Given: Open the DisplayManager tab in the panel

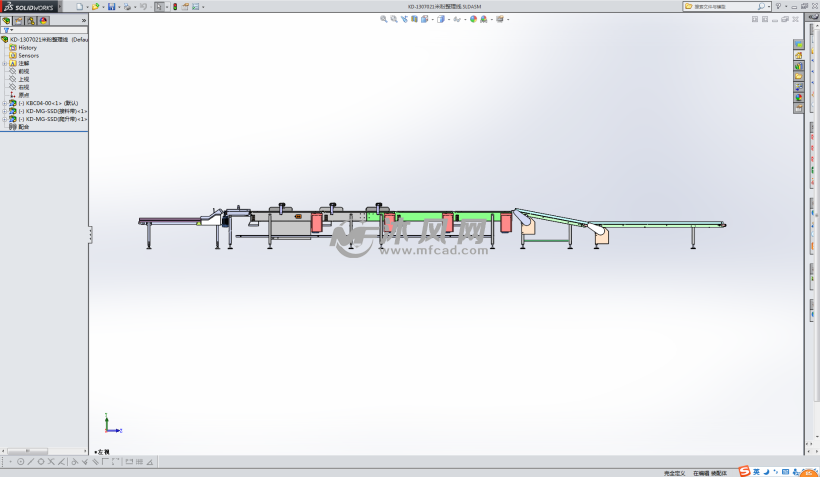Looking at the screenshot, I should click(x=43, y=20).
